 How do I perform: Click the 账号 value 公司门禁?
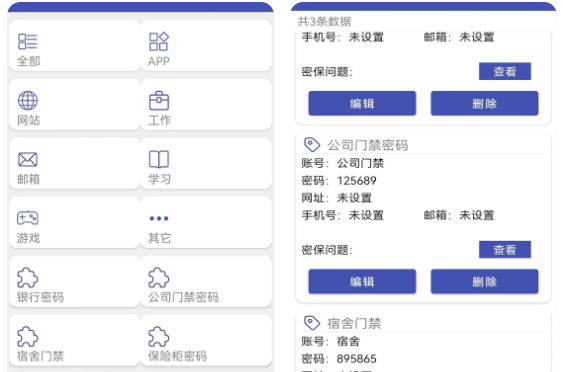click(x=360, y=163)
